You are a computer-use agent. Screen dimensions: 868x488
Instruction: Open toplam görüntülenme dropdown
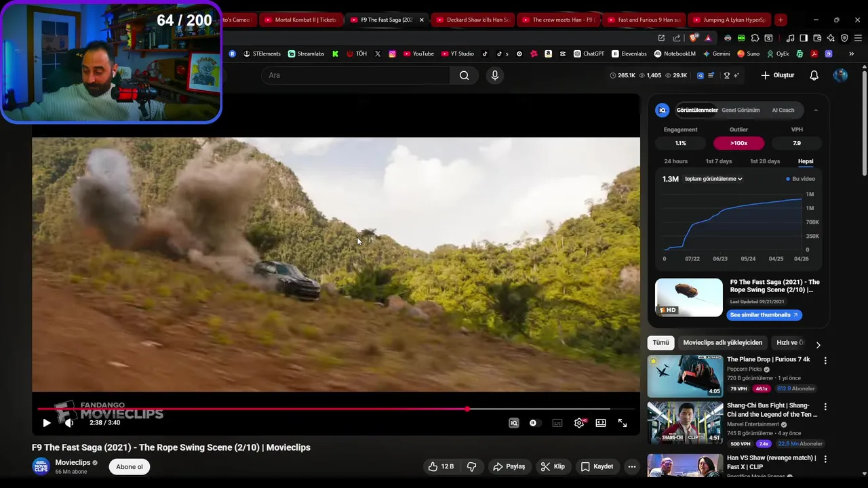pyautogui.click(x=713, y=179)
